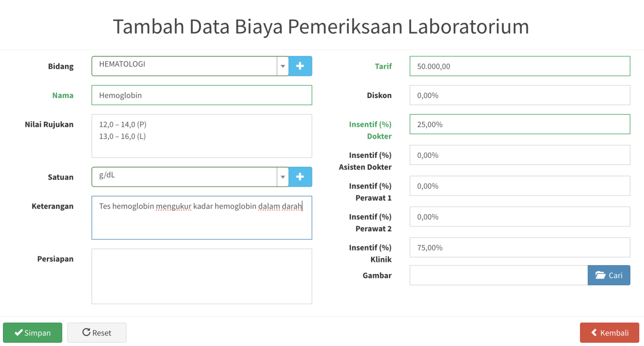The image size is (644, 346).
Task: Select the Keterangan description text area
Action: click(202, 218)
